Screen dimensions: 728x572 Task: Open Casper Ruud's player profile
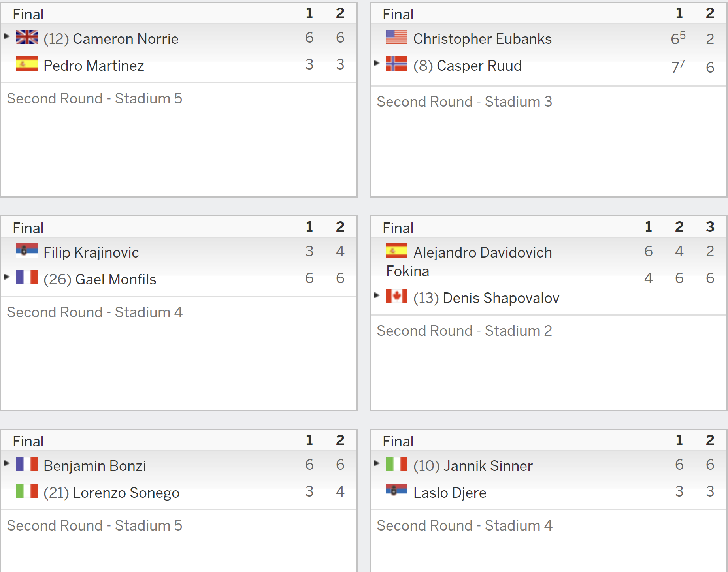click(479, 66)
